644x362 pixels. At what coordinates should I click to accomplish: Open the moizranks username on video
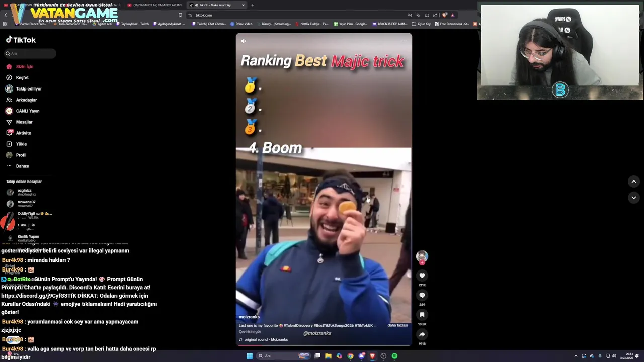(x=249, y=317)
